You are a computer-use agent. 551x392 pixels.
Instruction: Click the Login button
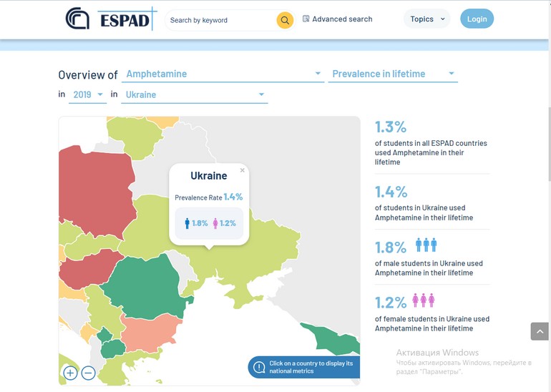click(x=477, y=19)
